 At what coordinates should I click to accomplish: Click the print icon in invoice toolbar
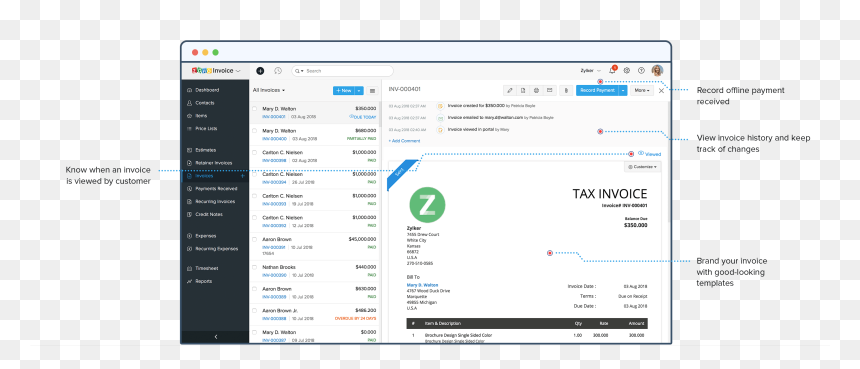[x=536, y=90]
